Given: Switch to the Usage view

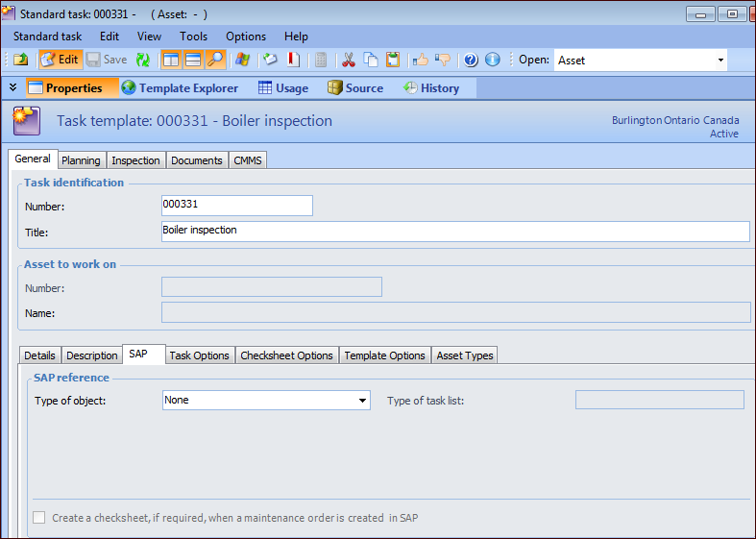Looking at the screenshot, I should 283,87.
